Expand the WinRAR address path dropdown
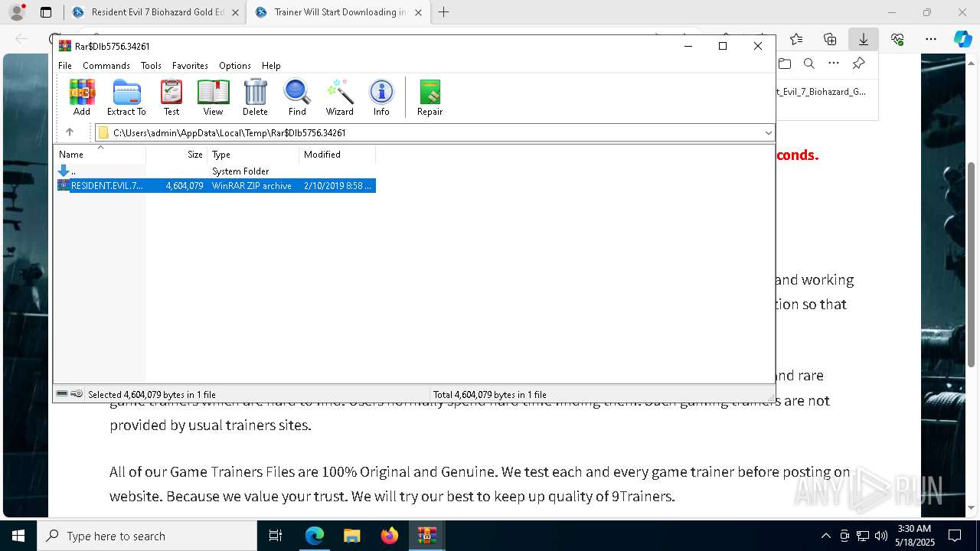Image resolution: width=980 pixels, height=551 pixels. click(768, 132)
